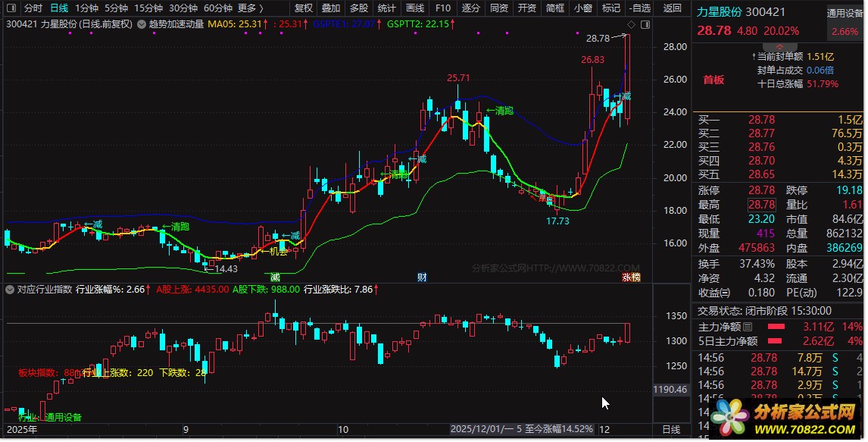Open indicator menu beside 趋势加速动量

[x=141, y=24]
